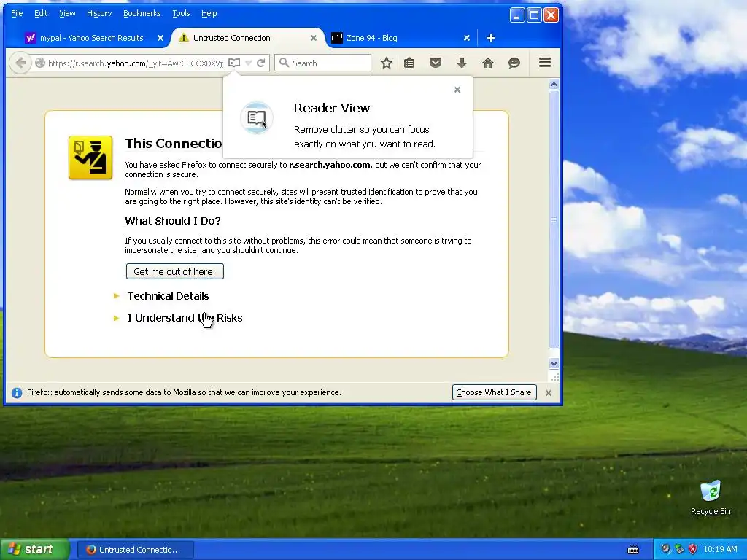Reload the current page
This screenshot has height=560, width=747.
pyautogui.click(x=261, y=63)
